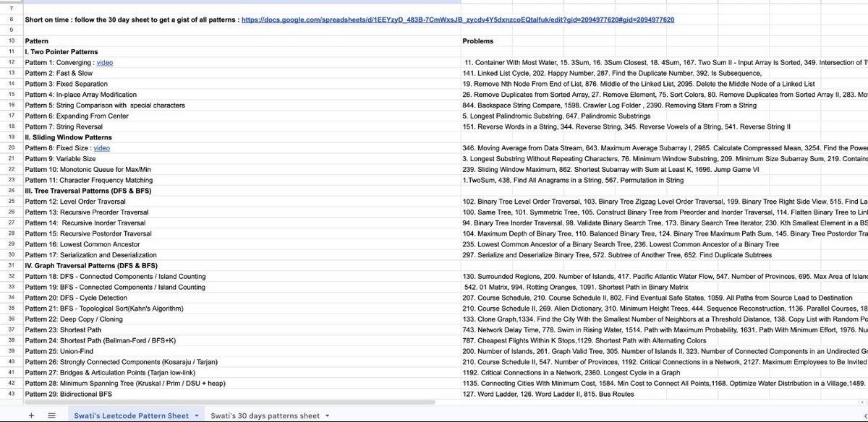Select 'Pattern 21: BFS - Topological Sort' cell
868x422 pixels.
coord(241,308)
